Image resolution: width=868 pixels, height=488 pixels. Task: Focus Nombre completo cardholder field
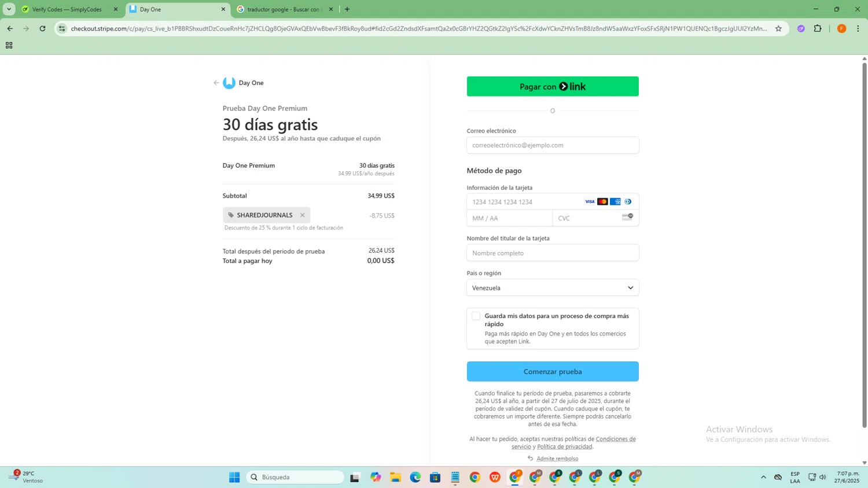pyautogui.click(x=553, y=253)
